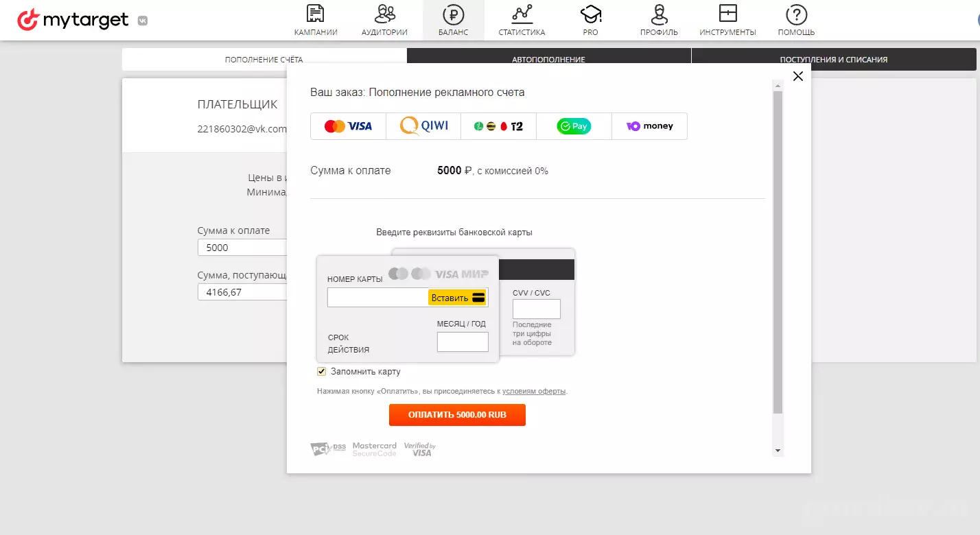Click the Вставить card paste button
This screenshot has width=980, height=535.
(458, 298)
